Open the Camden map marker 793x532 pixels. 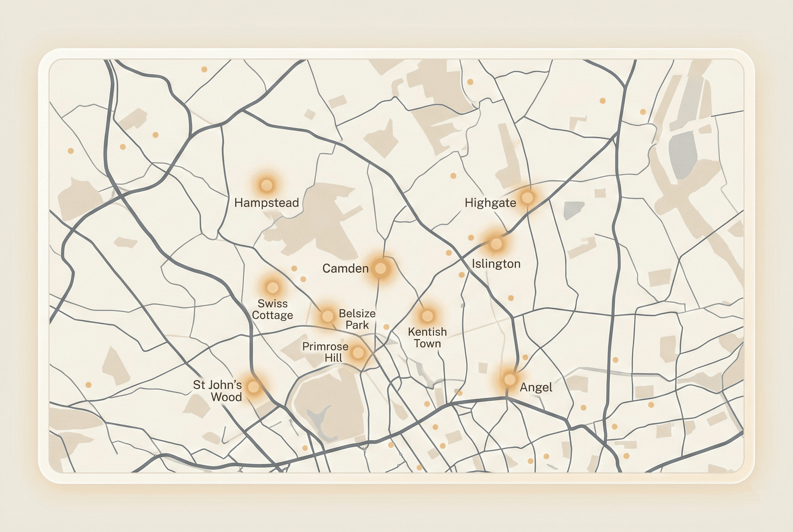pyautogui.click(x=381, y=269)
